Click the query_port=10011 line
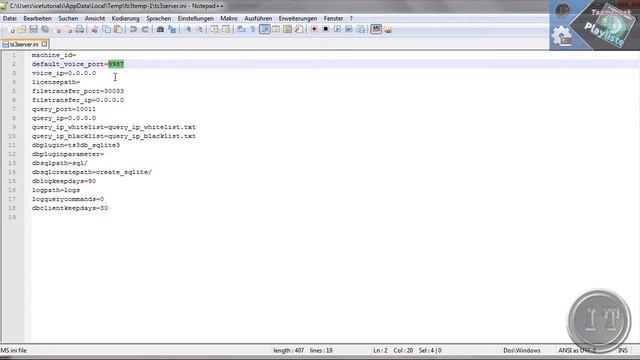Screen dimensions: 640x360 [64, 109]
